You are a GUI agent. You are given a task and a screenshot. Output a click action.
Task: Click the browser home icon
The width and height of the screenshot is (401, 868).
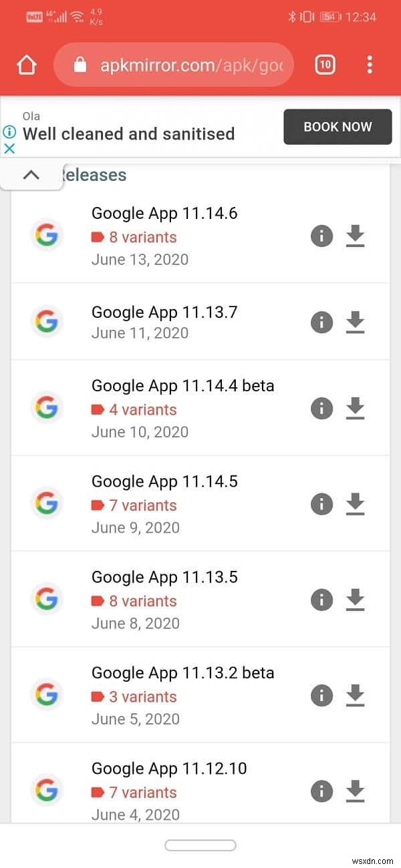(26, 64)
